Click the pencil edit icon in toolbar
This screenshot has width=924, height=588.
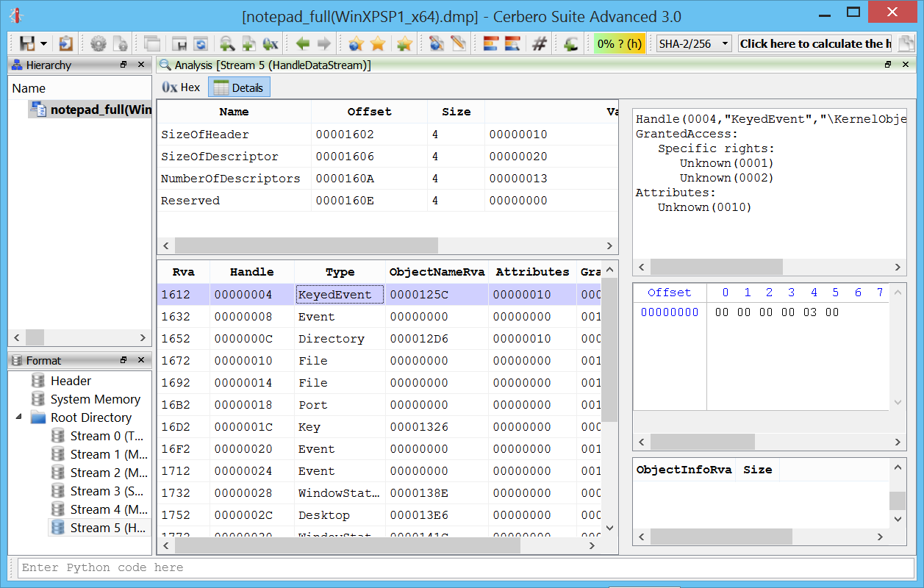(459, 43)
